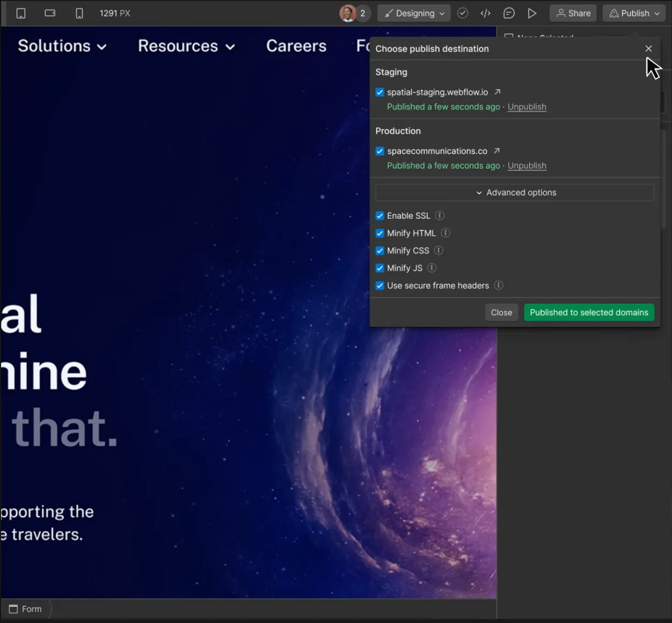Screen dimensions: 672x623
Task: Uncheck the spacecommunications.co checkbox
Action: coord(380,151)
